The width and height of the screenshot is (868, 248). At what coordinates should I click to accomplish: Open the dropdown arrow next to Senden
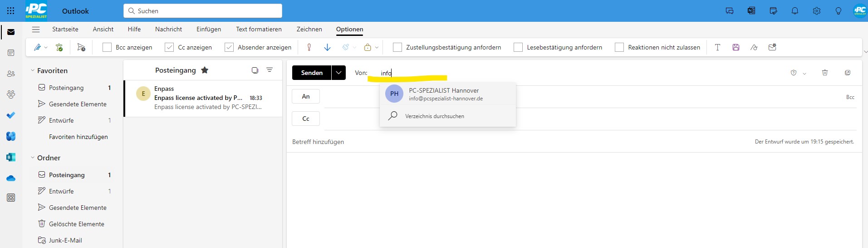338,73
